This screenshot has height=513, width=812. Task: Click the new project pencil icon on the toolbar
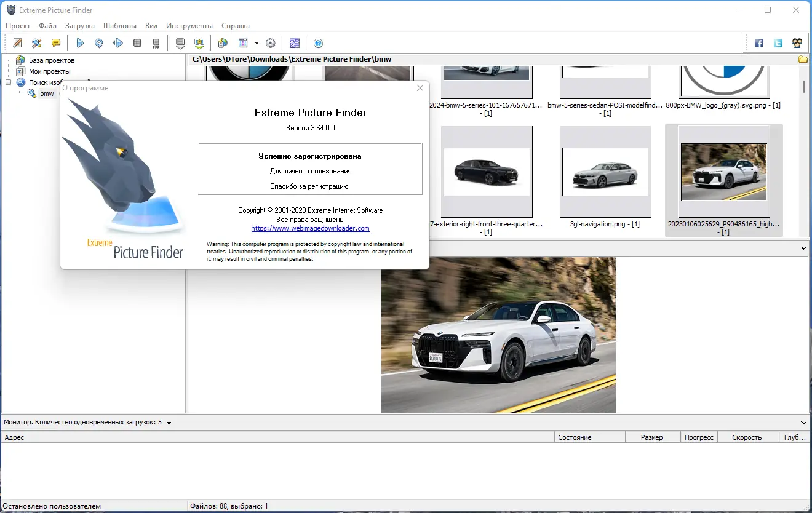click(x=16, y=42)
